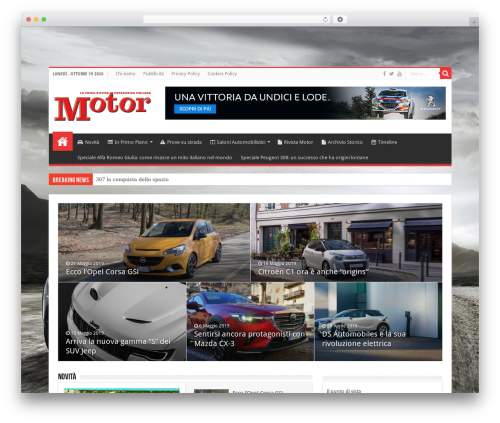Viewport: 500px width, 423px height.
Task: Open article Citroën C1 ora è anche origins
Action: 313,272
